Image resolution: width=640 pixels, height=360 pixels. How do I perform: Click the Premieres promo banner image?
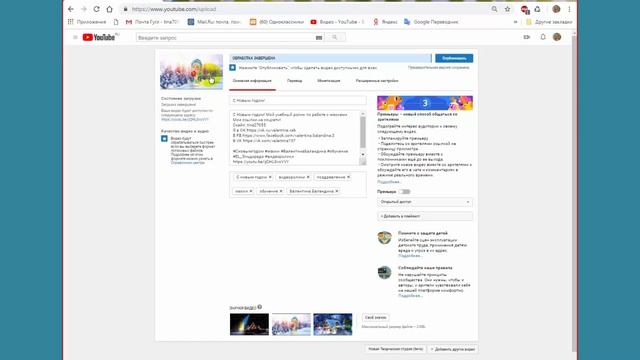(x=425, y=103)
